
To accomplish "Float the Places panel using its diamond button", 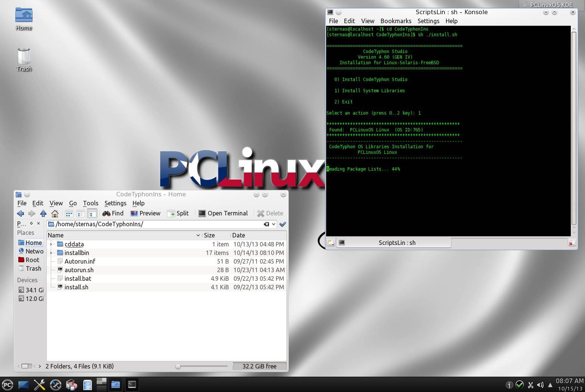I will tap(31, 223).
